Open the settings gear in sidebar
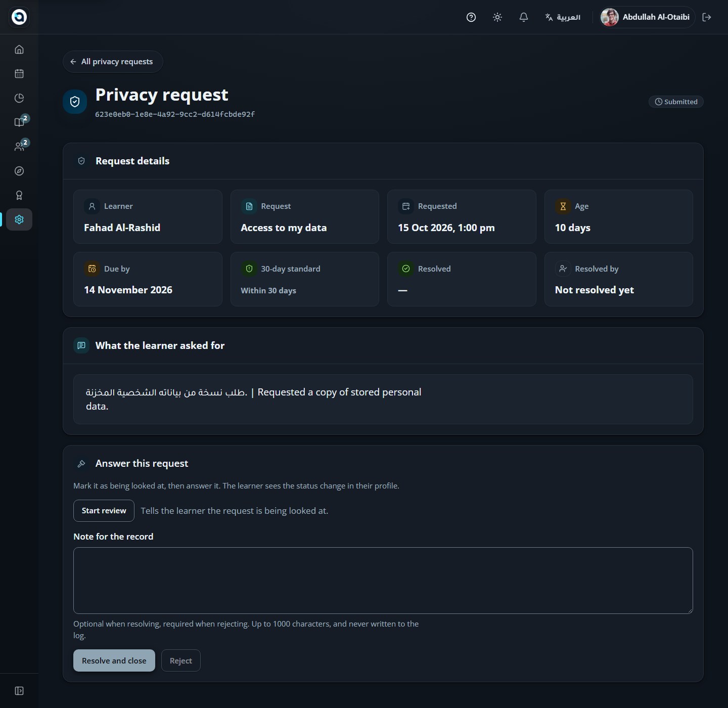The width and height of the screenshot is (728, 708). [19, 219]
